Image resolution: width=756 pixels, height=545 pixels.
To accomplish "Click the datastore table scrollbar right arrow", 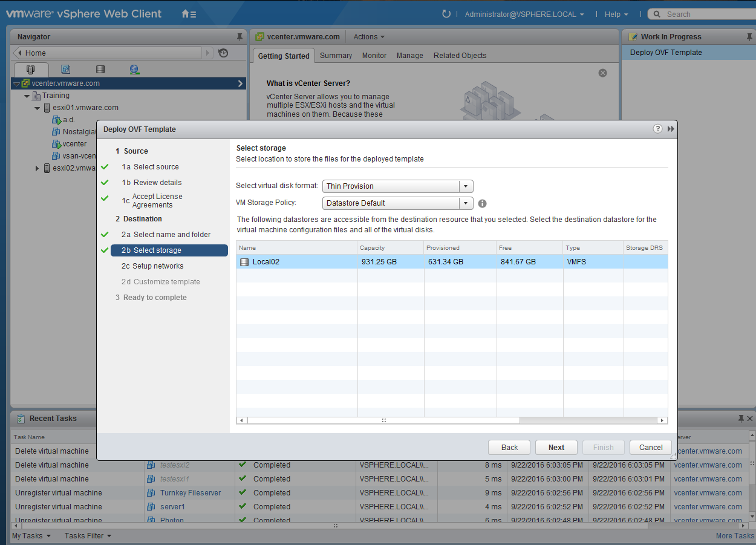I will 663,420.
